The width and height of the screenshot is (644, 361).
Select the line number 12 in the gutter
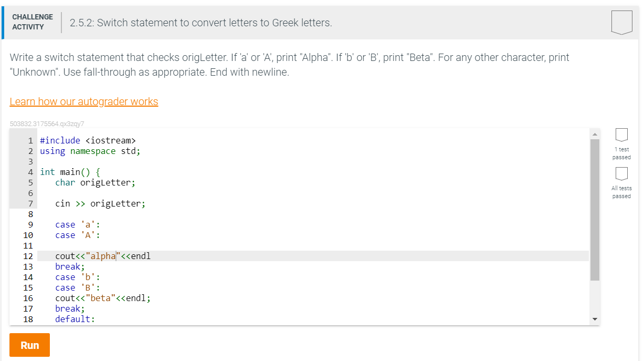click(x=28, y=256)
